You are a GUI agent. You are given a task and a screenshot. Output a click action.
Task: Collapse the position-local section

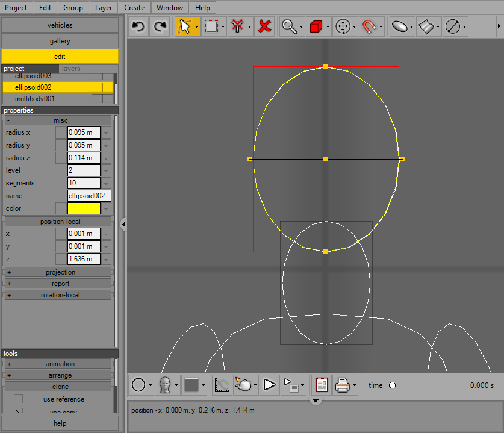tap(58, 222)
